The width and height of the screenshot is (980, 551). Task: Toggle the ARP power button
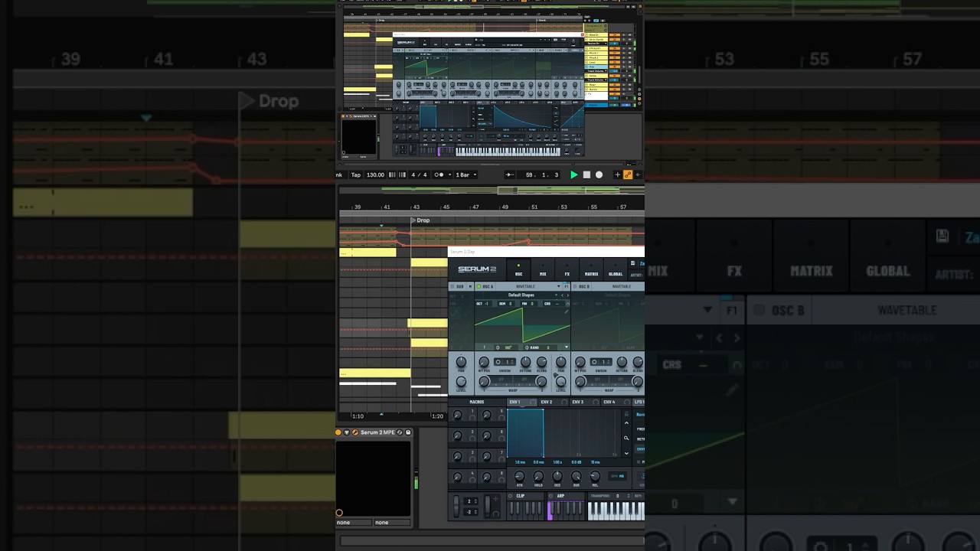(x=550, y=496)
